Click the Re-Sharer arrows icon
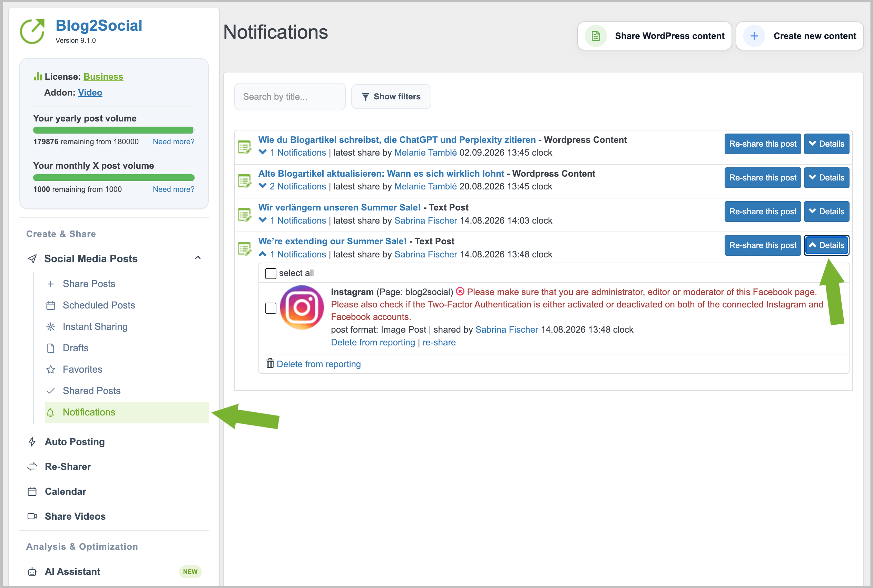Image resolution: width=873 pixels, height=588 pixels. pos(32,467)
